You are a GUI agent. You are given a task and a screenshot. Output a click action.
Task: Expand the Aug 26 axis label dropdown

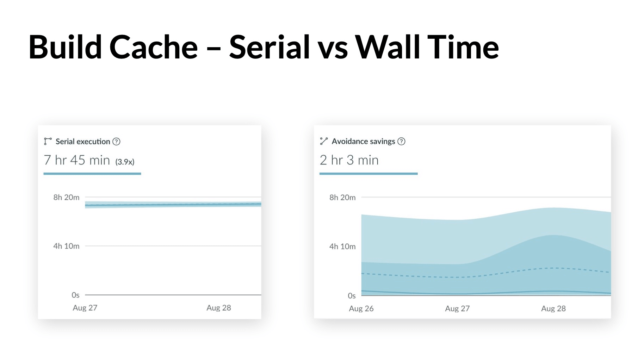pos(360,308)
